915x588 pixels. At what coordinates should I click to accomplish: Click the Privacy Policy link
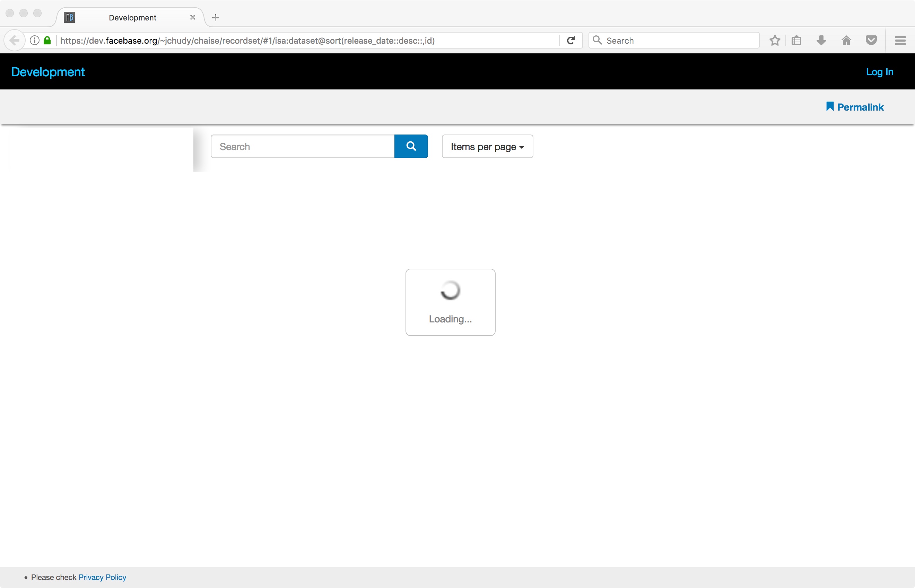point(102,577)
